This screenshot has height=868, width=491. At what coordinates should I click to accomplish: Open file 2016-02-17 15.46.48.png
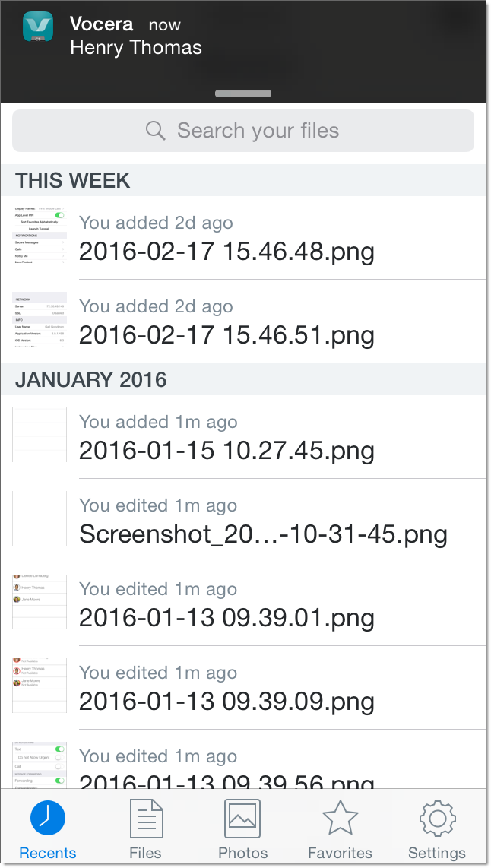(x=226, y=251)
